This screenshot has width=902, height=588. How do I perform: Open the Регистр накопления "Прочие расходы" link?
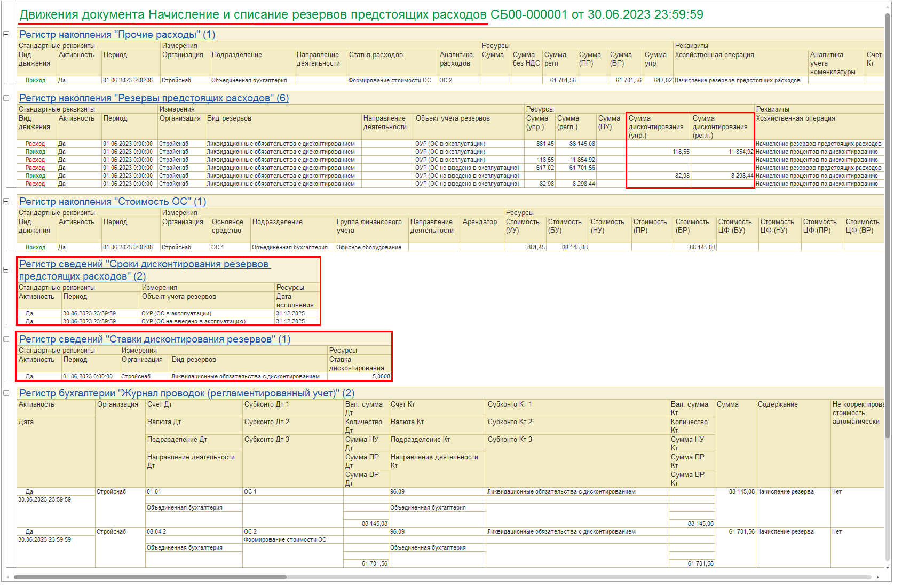tap(117, 35)
